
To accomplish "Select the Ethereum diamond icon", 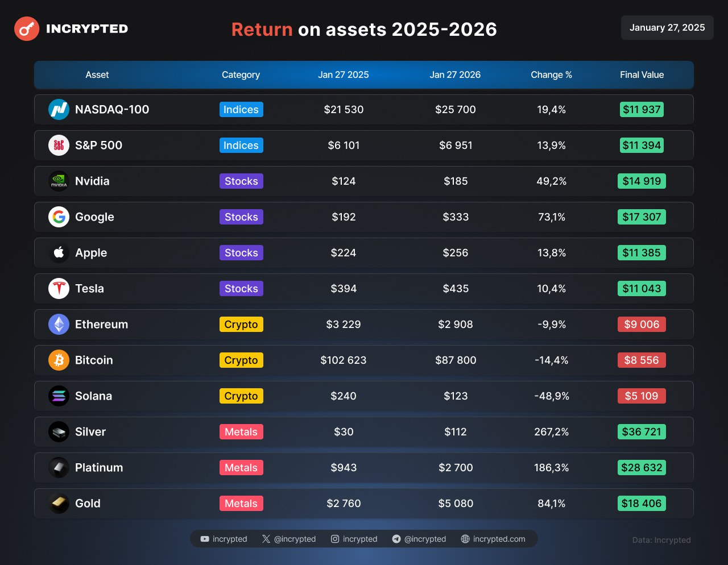I will (x=59, y=325).
